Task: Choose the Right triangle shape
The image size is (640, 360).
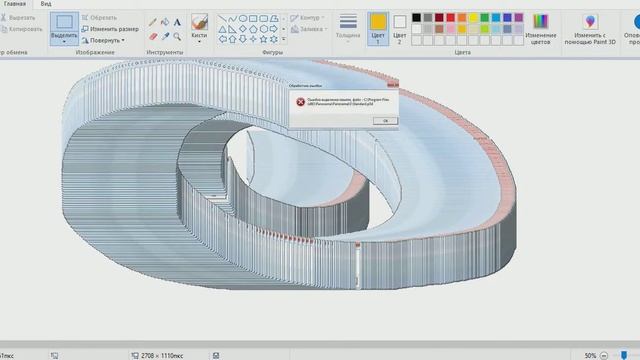Action: click(x=232, y=29)
